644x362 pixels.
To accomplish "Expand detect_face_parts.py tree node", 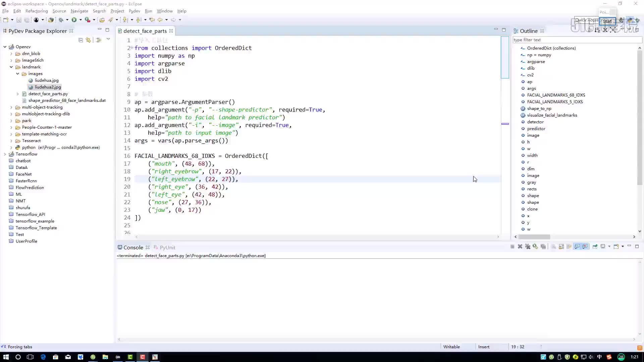I will point(18,94).
